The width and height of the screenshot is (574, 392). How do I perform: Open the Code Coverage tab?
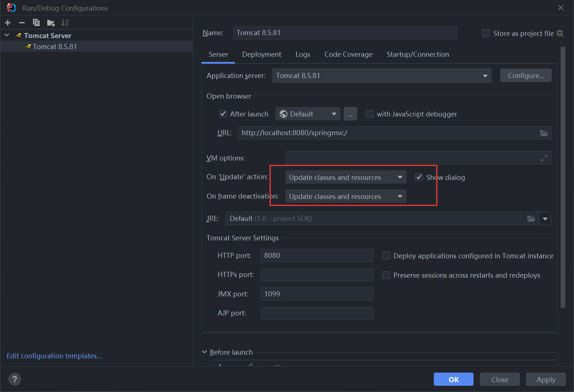348,55
